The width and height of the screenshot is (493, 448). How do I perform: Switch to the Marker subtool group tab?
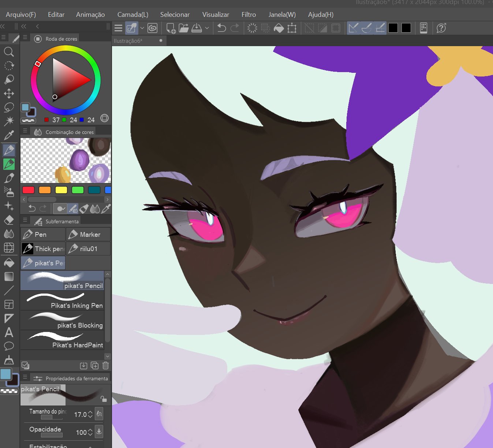click(x=88, y=235)
